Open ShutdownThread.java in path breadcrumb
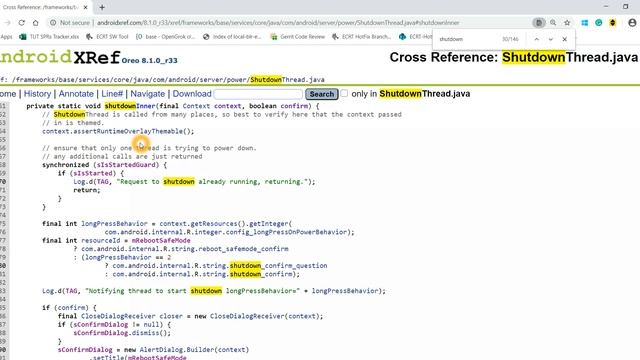Viewport: 640px width, 360px height. click(x=287, y=80)
